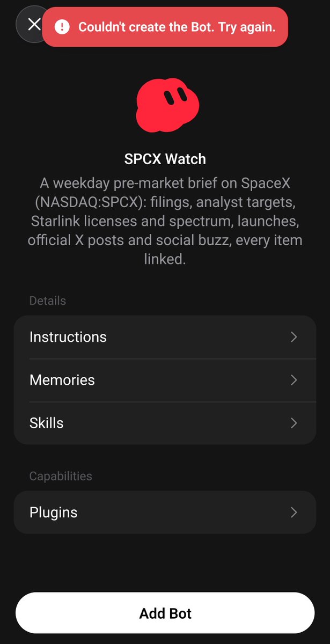Expand Plugins using its chevron arrow
Viewport: 330px width, 644px height.
point(294,513)
